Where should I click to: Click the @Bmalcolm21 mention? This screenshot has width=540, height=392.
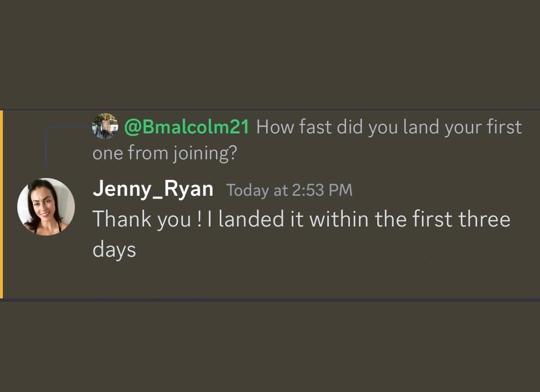(x=187, y=127)
